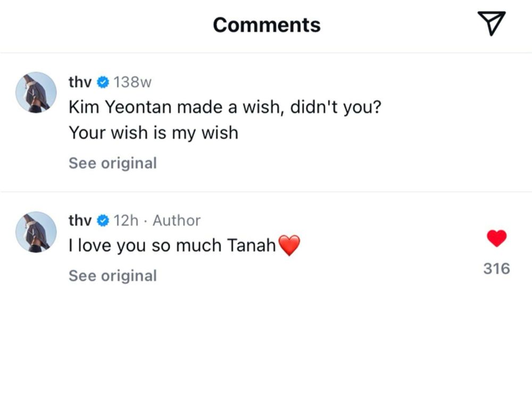Open thv's avatar on the 138w comment
This screenshot has width=532, height=399.
(x=36, y=92)
